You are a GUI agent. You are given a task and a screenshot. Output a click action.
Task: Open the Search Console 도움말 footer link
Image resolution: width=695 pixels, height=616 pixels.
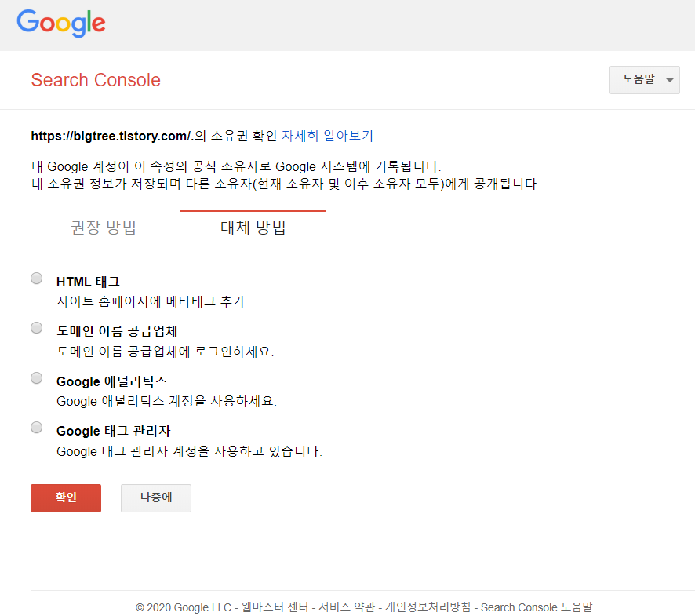pos(537,607)
